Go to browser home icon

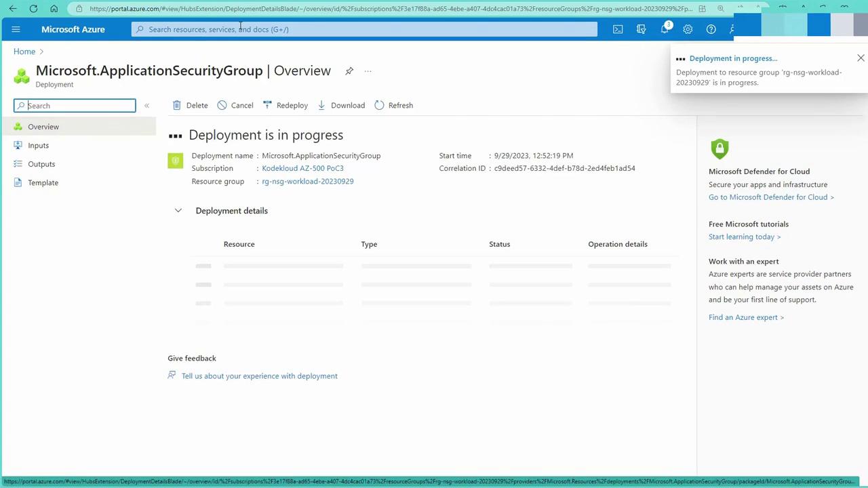pos(54,8)
